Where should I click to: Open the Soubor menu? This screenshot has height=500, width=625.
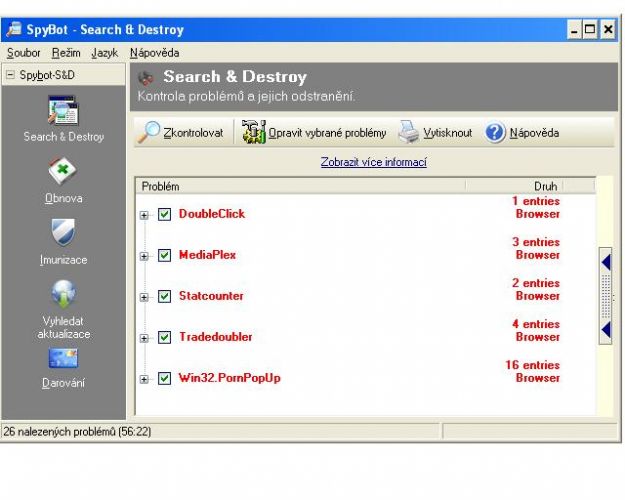coord(24,53)
